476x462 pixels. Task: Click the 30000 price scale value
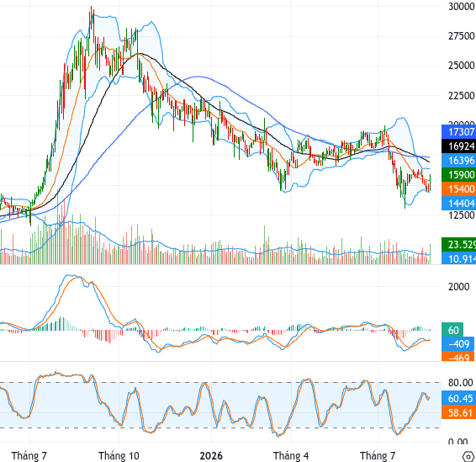462,7
